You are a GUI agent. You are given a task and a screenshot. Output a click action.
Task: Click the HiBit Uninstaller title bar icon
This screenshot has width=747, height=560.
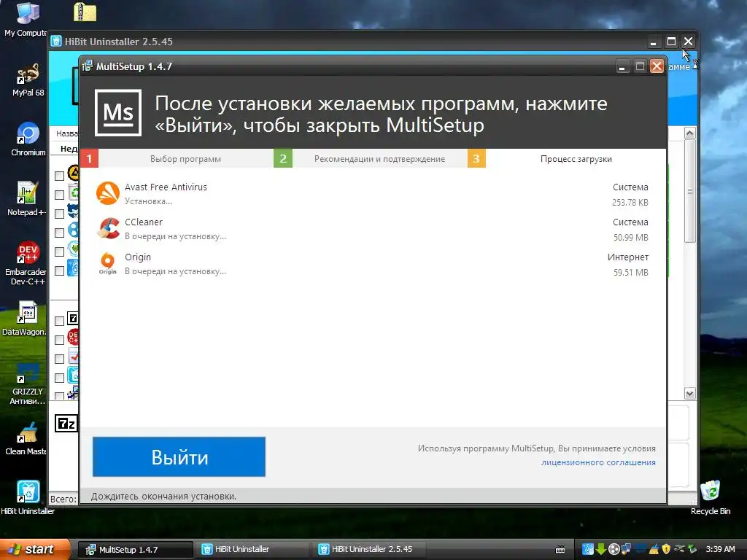(x=56, y=42)
